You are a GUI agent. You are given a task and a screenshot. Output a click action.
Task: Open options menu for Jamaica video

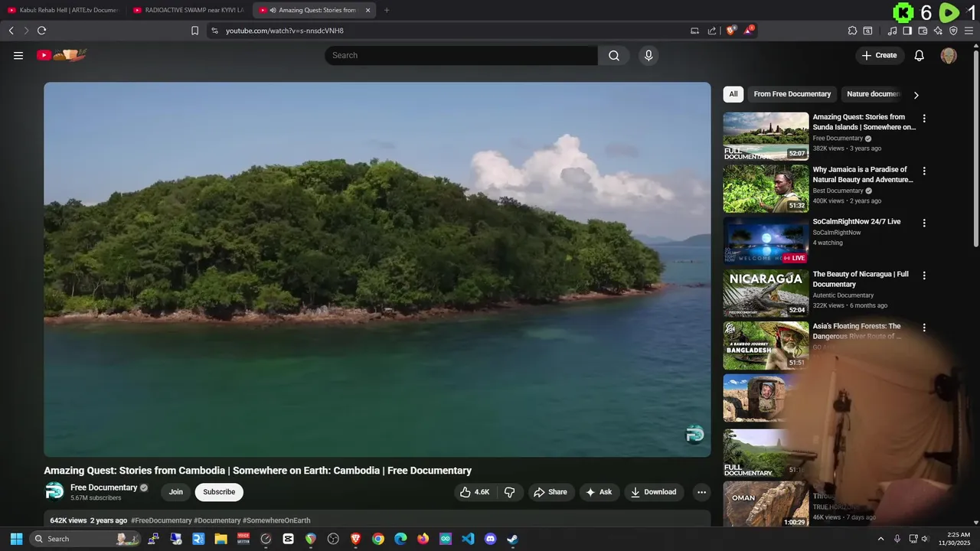point(924,171)
